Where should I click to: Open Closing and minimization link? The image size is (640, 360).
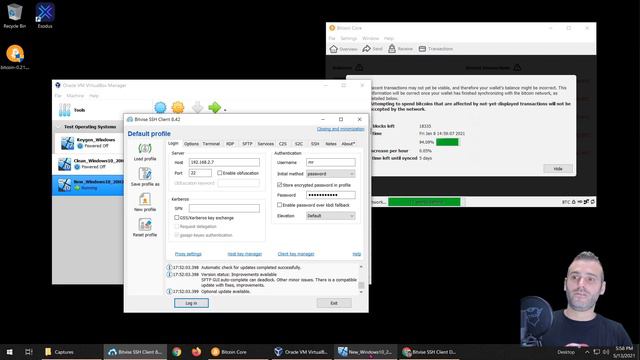340,129
